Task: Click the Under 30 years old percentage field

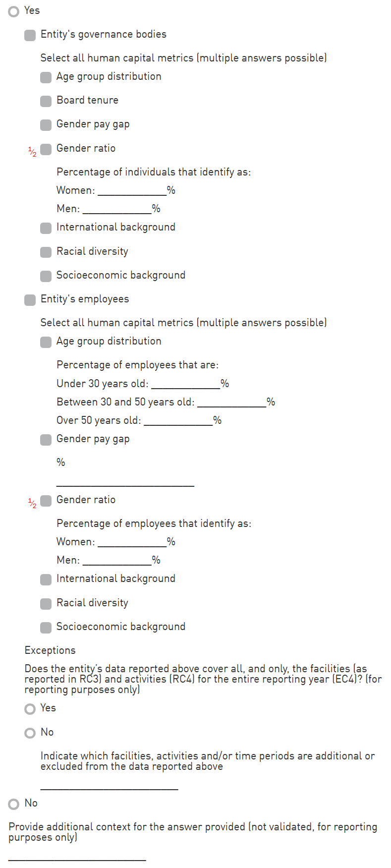Action: point(185,384)
